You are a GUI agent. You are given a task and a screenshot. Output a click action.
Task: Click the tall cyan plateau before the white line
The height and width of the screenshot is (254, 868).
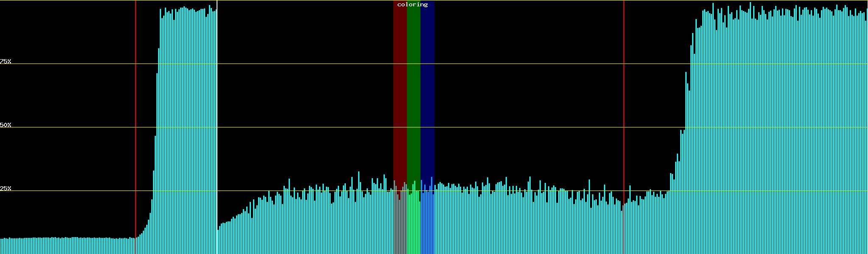coord(186,127)
